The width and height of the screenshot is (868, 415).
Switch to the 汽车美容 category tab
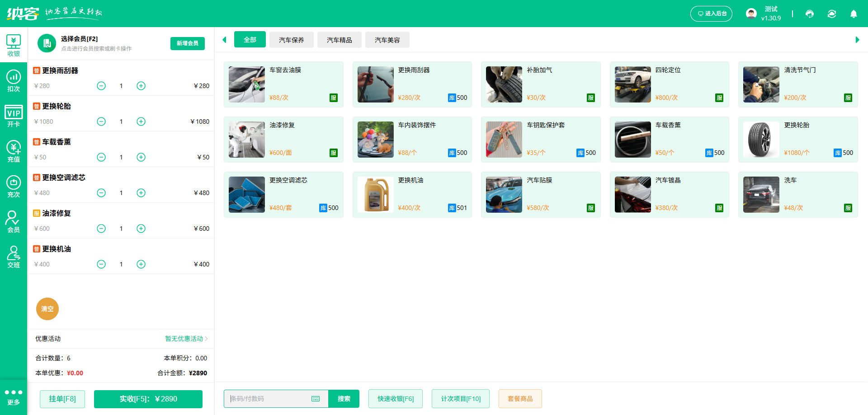click(387, 40)
